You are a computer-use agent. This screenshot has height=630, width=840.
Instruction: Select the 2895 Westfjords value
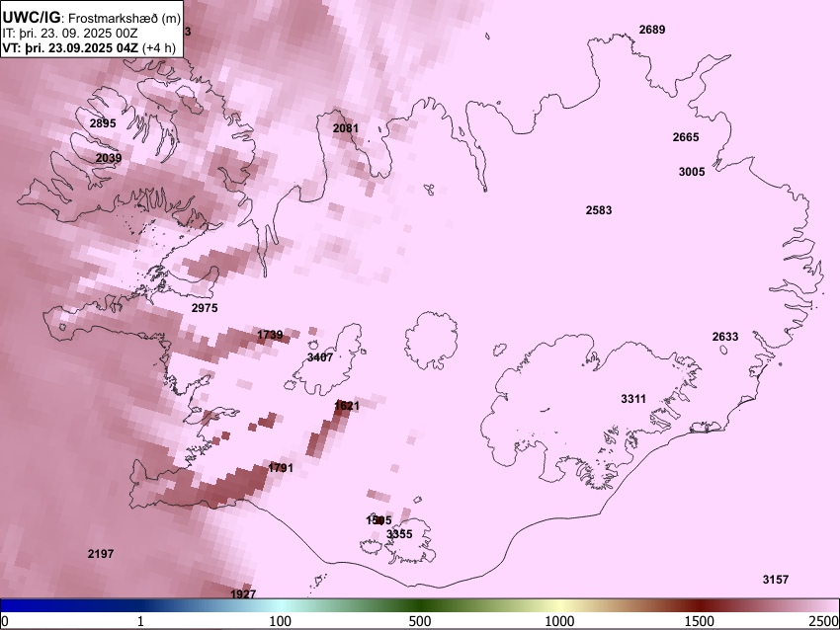(103, 123)
